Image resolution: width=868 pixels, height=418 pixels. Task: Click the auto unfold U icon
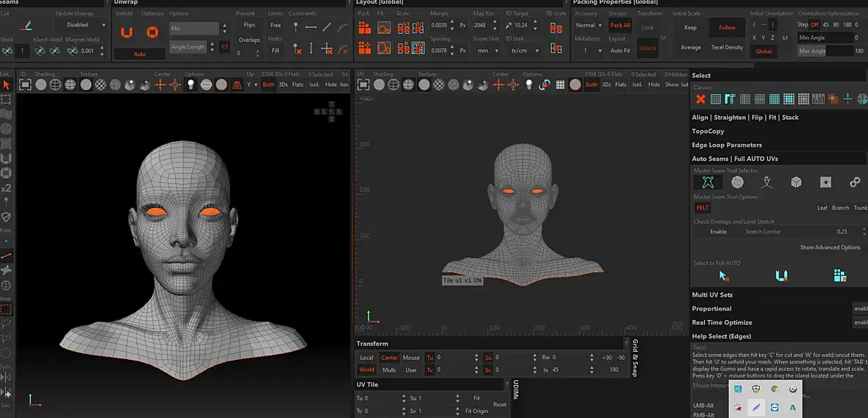click(x=781, y=276)
